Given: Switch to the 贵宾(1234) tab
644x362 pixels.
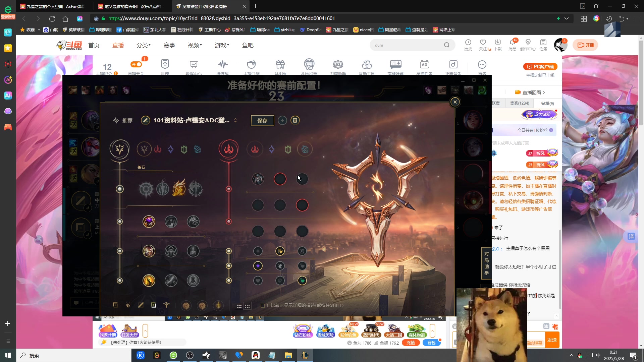Looking at the screenshot, I should pyautogui.click(x=520, y=103).
